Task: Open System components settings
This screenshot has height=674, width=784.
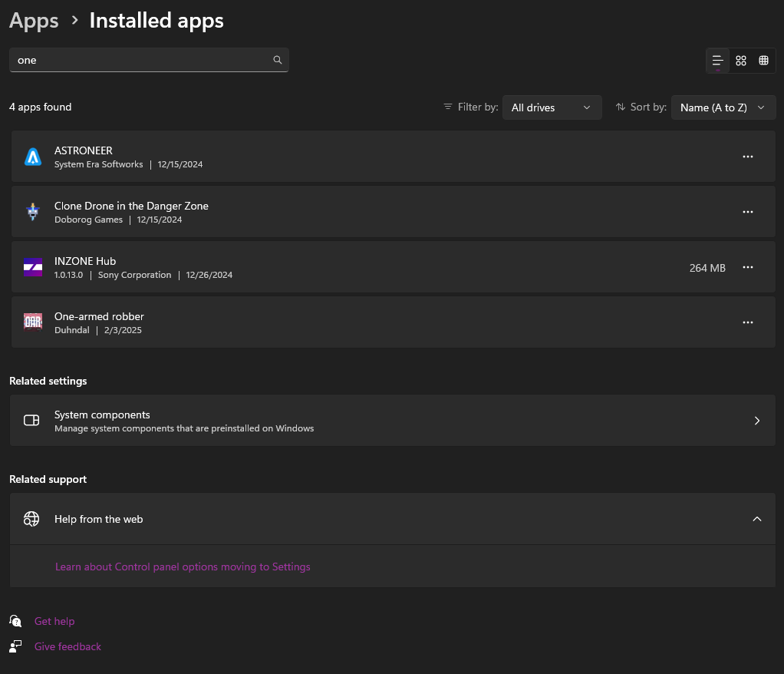Action: tap(393, 421)
